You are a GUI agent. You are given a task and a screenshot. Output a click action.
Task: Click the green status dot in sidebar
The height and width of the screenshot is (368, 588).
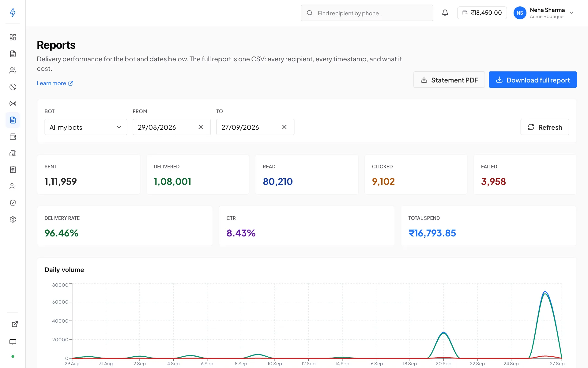tap(13, 357)
